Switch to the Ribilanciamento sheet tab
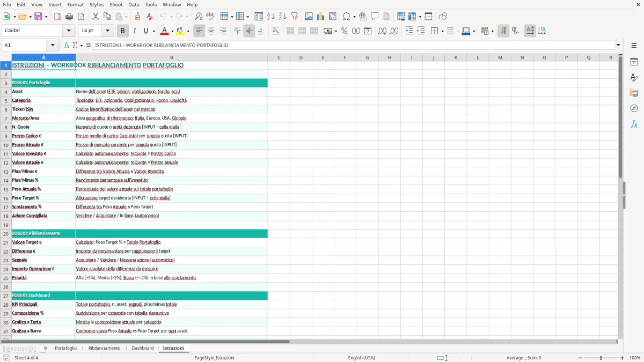The image size is (644, 362). point(104,348)
